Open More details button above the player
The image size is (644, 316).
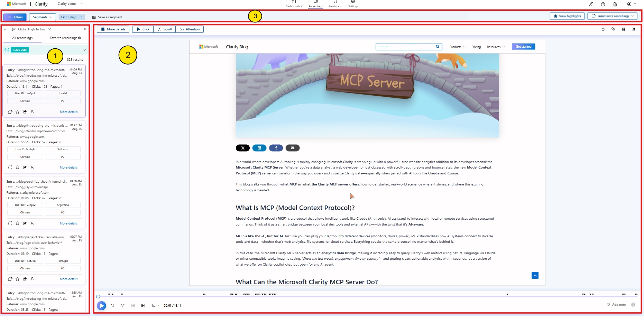click(x=113, y=29)
